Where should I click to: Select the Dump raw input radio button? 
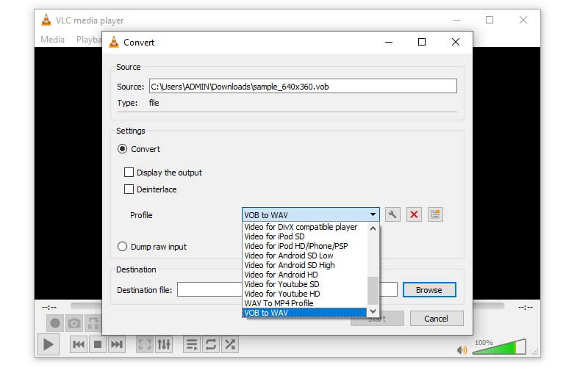[123, 247]
